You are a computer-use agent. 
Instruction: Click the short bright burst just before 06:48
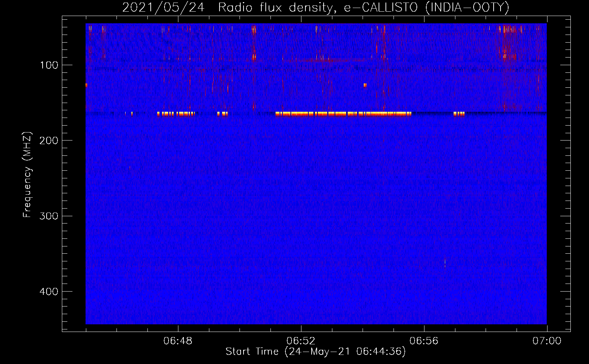tap(176, 114)
